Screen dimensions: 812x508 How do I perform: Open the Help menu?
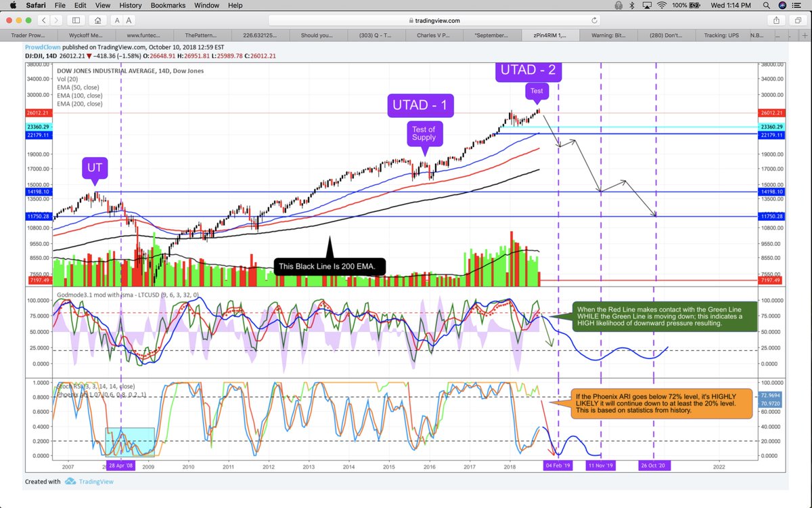[235, 5]
